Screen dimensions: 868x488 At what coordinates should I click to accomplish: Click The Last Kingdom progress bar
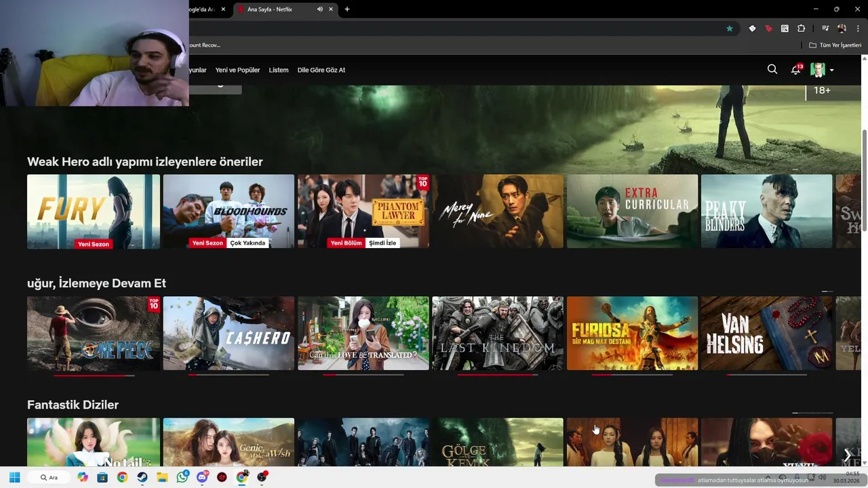coord(498,374)
